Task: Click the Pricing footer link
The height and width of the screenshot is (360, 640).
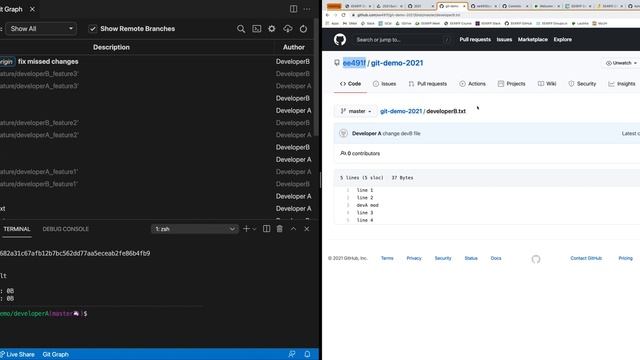Action: coord(625,258)
